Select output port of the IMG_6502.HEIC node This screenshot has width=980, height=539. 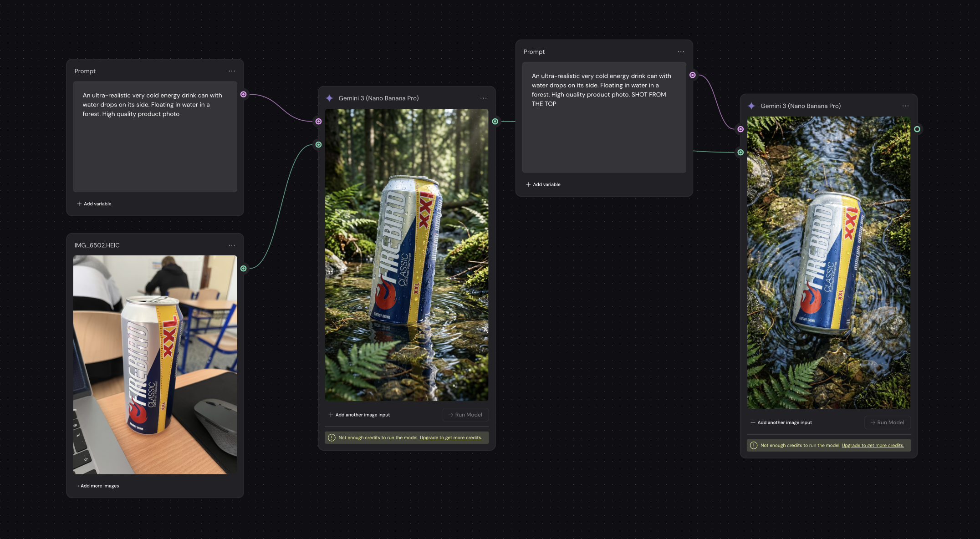244,269
